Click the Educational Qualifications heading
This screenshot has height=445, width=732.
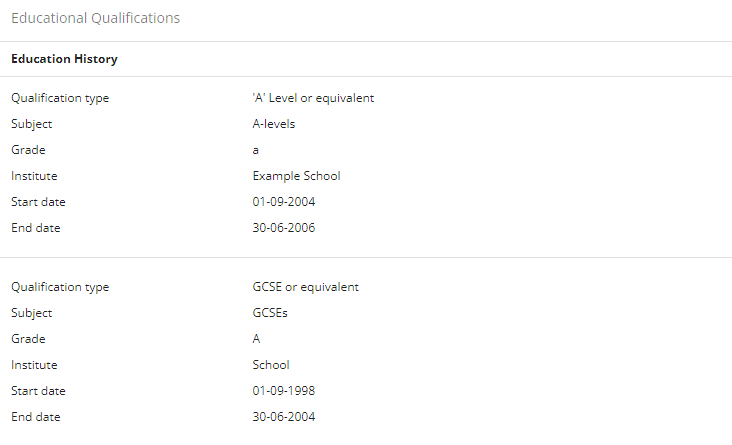click(95, 18)
